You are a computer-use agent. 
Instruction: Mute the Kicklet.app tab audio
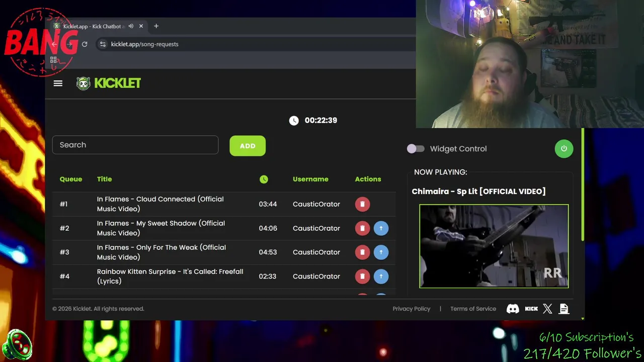[131, 26]
